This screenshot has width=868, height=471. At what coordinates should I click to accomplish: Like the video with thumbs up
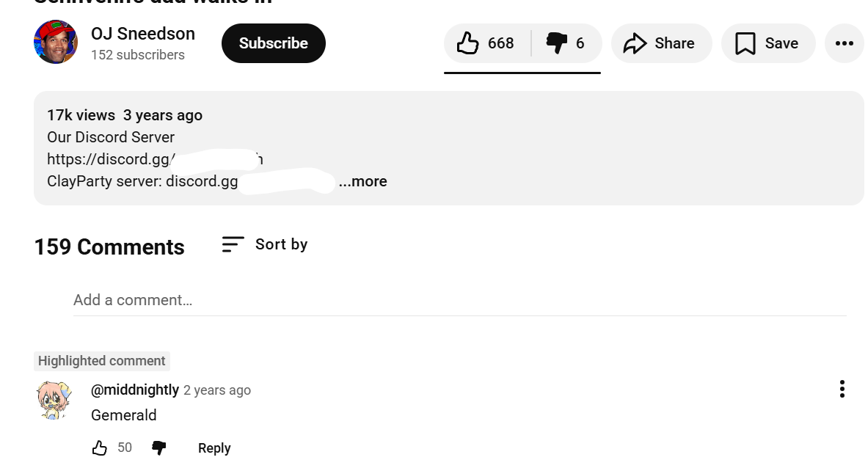[x=486, y=43]
